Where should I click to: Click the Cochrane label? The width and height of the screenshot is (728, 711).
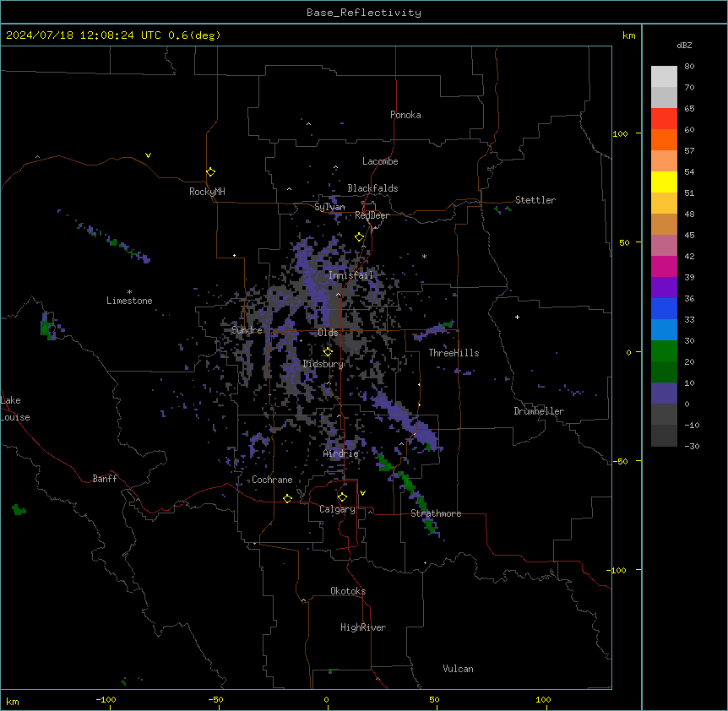click(x=272, y=480)
